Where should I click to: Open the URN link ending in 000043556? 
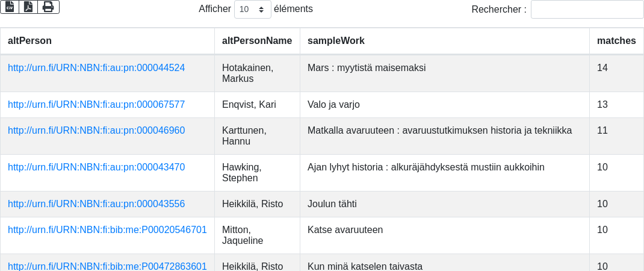[96, 204]
